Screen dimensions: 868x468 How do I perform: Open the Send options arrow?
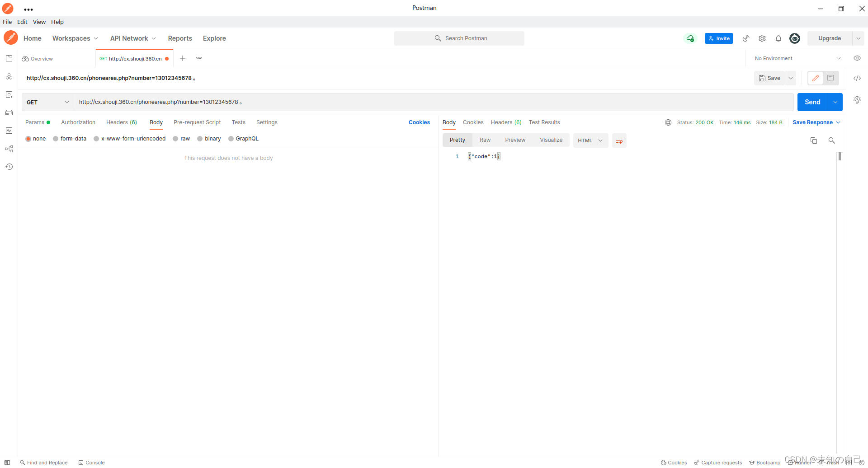[835, 102]
